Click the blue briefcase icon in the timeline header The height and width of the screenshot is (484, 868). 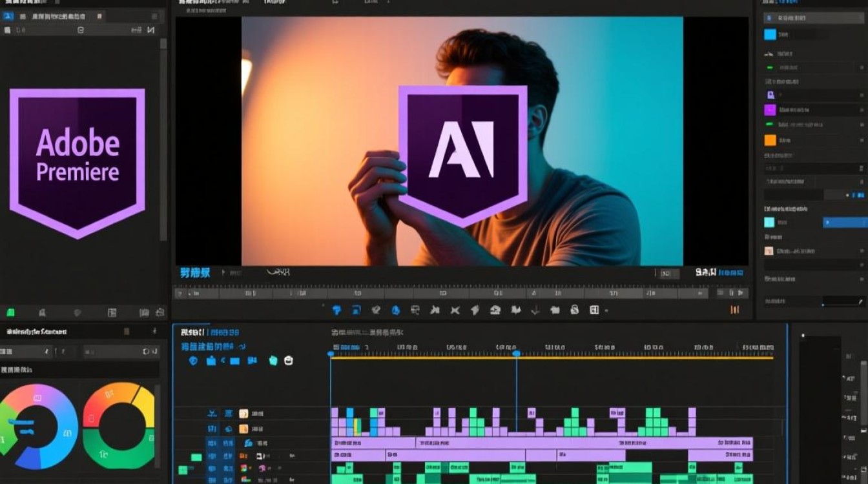coord(211,361)
